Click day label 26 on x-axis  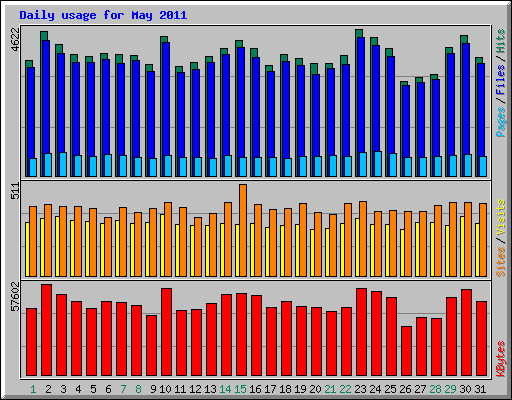tap(405, 389)
